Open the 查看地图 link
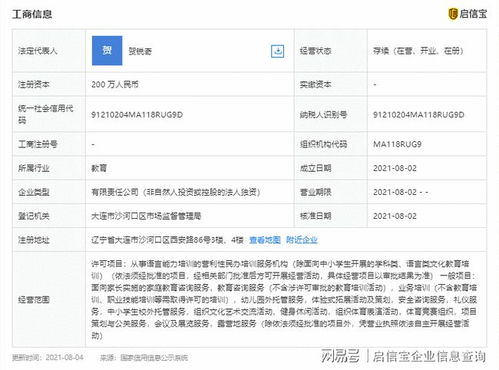This screenshot has height=370, width=499. 265,240
